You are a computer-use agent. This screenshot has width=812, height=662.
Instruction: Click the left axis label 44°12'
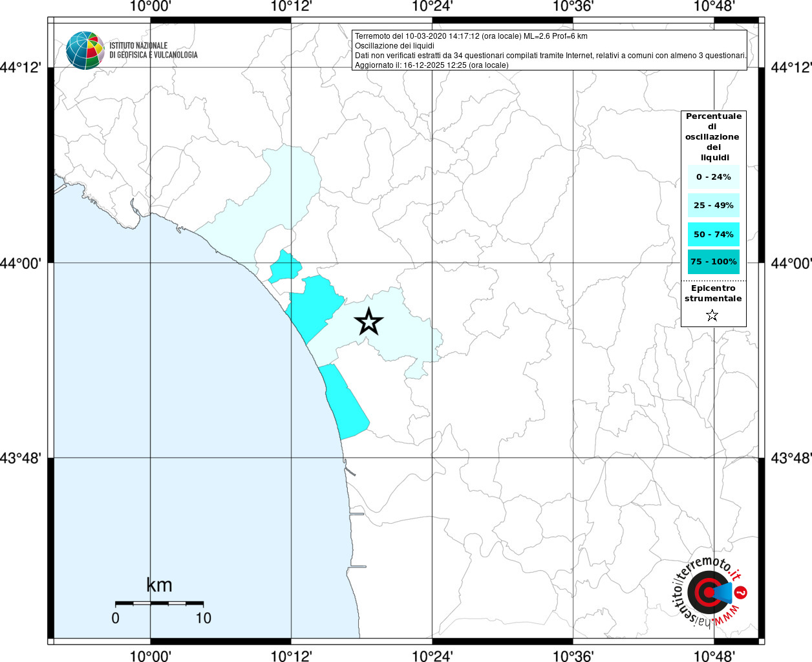coord(21,68)
